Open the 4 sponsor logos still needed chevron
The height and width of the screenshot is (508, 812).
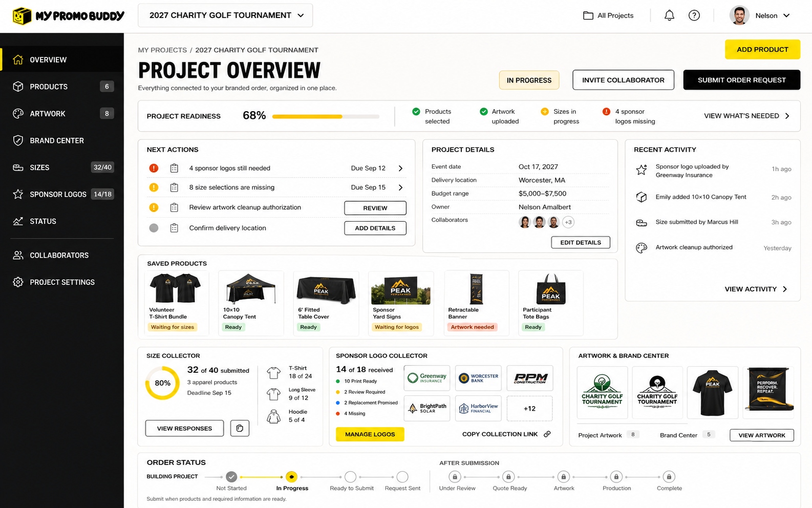pyautogui.click(x=400, y=168)
